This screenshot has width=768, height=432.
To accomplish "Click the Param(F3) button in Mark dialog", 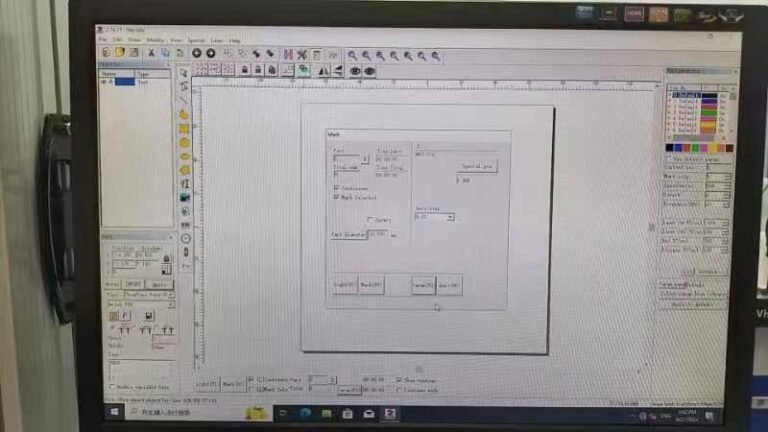I will tap(423, 285).
